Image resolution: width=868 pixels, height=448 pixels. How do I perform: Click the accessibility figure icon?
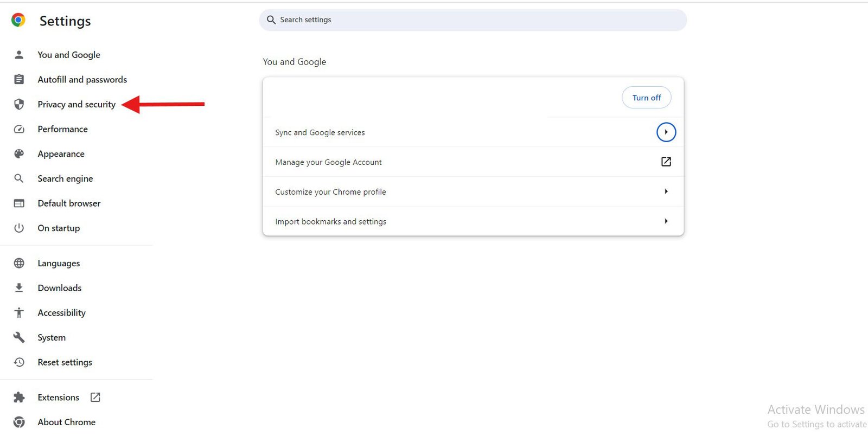(19, 312)
